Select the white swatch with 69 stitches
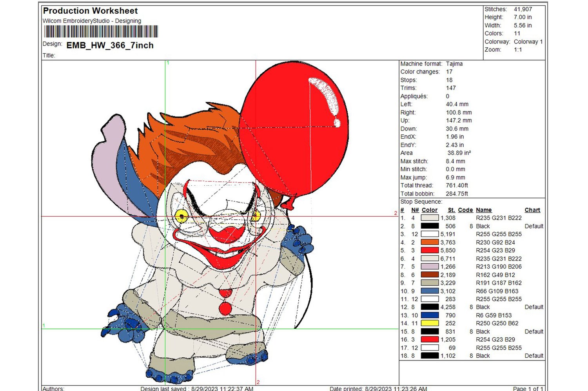Viewport: 588px width, 391px height. (x=430, y=348)
